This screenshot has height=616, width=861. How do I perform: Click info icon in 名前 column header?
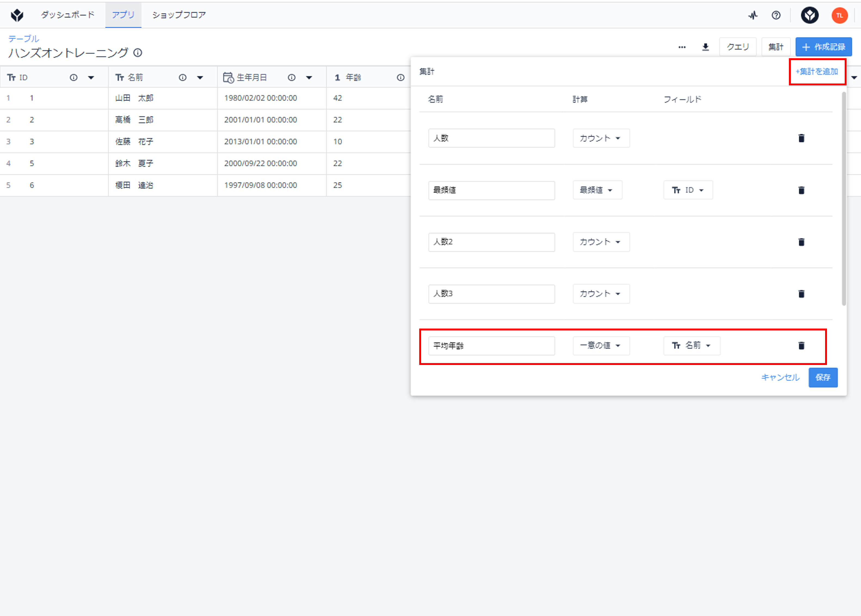(x=183, y=78)
